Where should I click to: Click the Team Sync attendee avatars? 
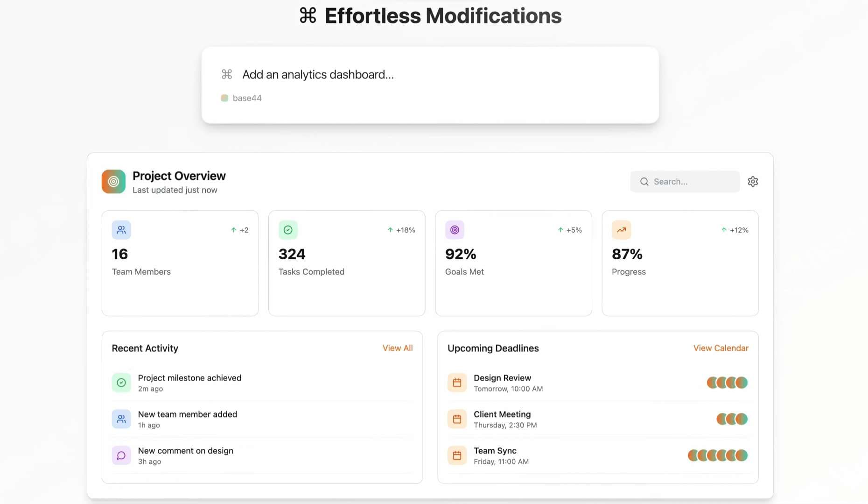tap(718, 455)
